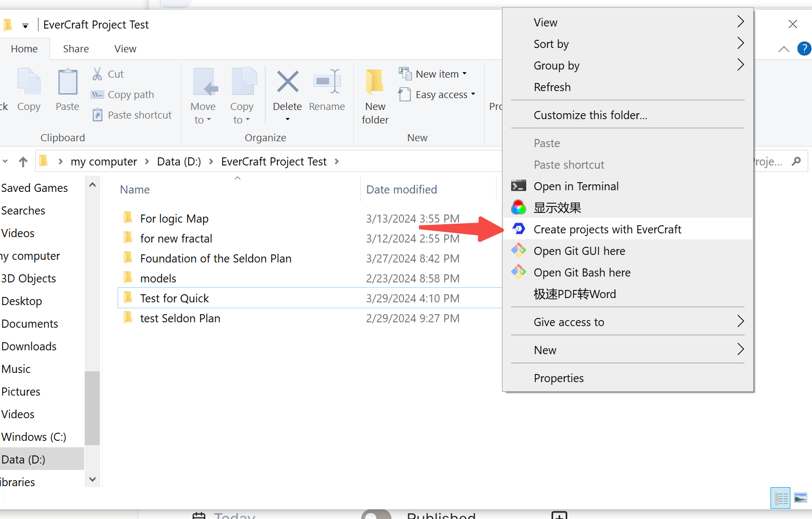Expand the Group by submenu arrow
This screenshot has width=812, height=519.
coord(740,65)
